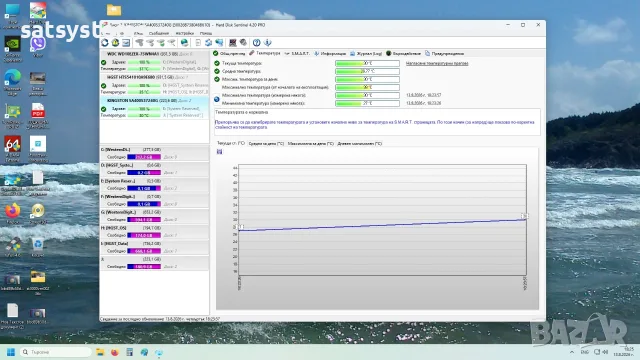Click the J: partition row at list bottom
The height and width of the screenshot is (360, 640).
[154, 263]
